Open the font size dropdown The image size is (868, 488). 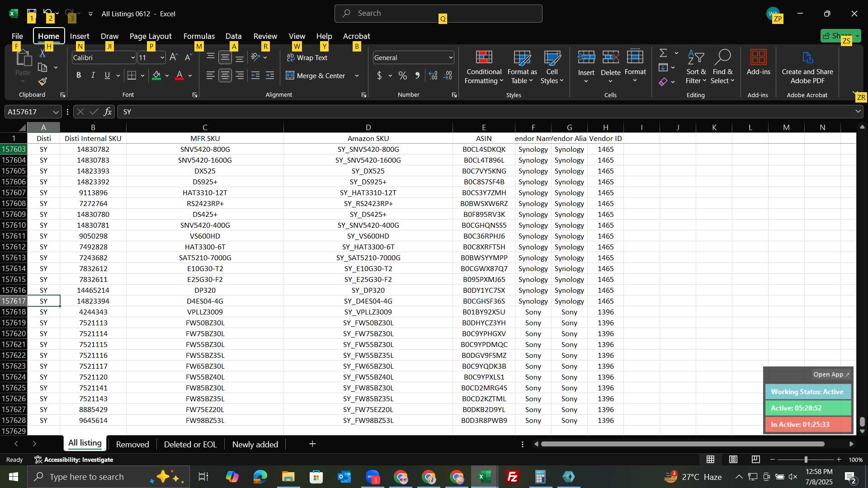(162, 58)
